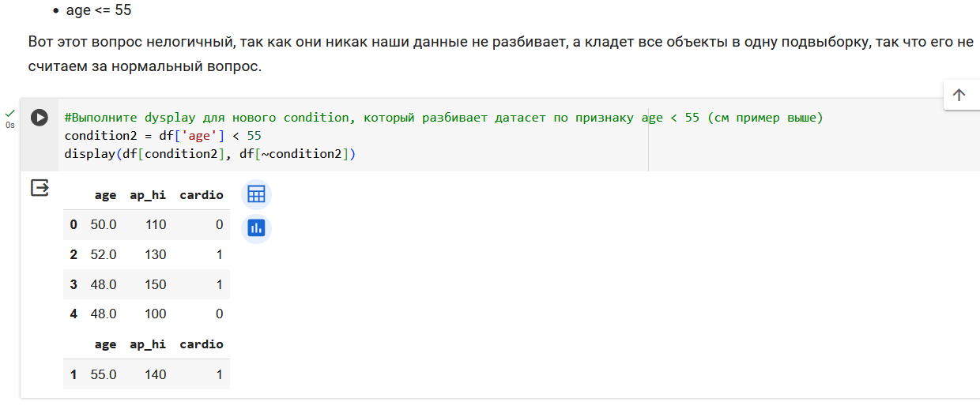Click the green execution checkmark
This screenshot has height=417, width=980.
tap(10, 114)
